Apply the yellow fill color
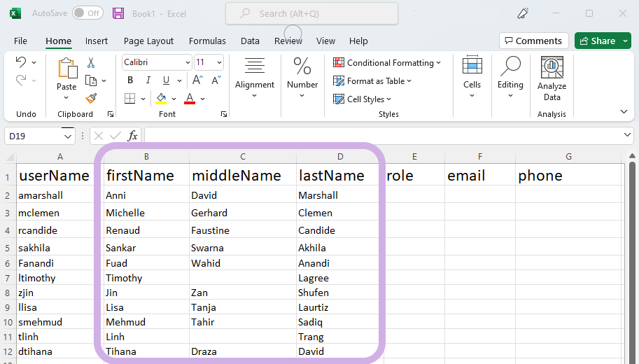The image size is (639, 364). pos(161,98)
